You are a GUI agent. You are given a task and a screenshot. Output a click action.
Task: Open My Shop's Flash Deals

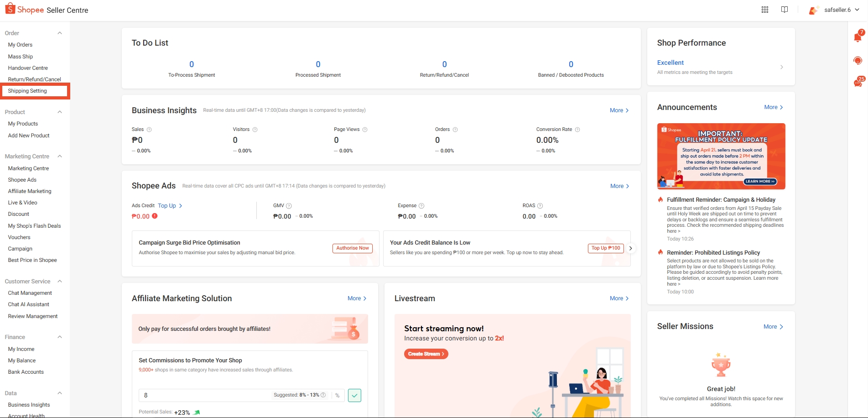pos(34,226)
